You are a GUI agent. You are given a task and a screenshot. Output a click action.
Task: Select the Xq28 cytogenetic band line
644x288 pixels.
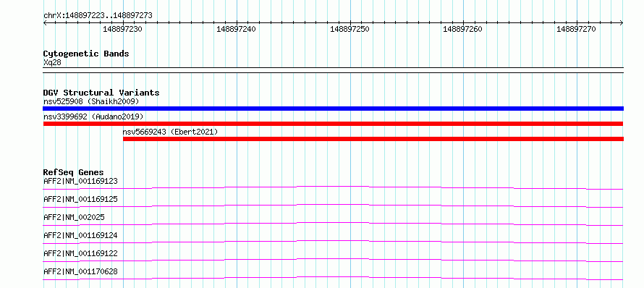(333, 70)
